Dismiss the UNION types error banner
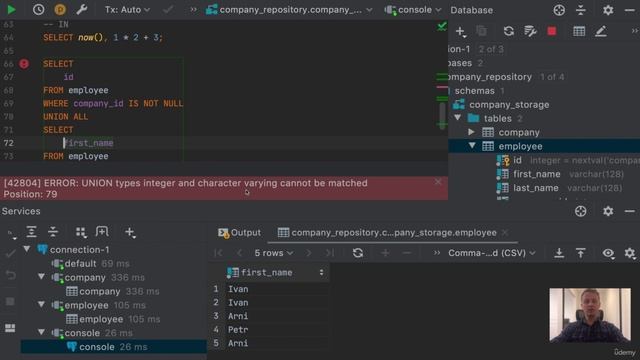Screen dimensions: 640x360 [x=438, y=182]
